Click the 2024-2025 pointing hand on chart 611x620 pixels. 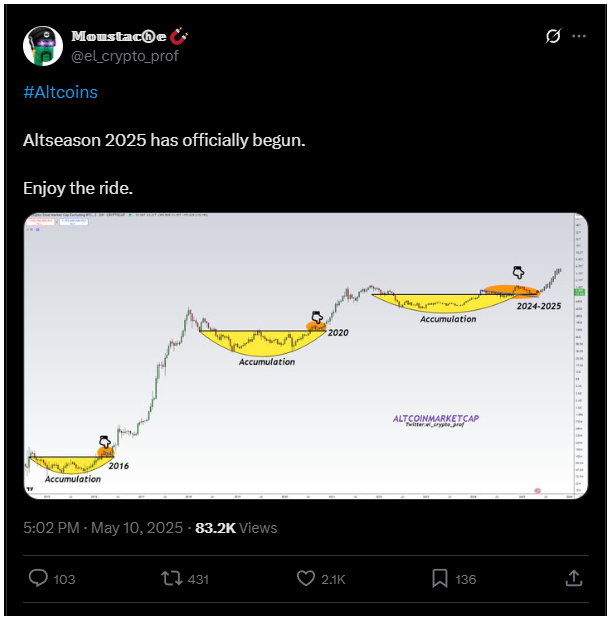coord(518,272)
